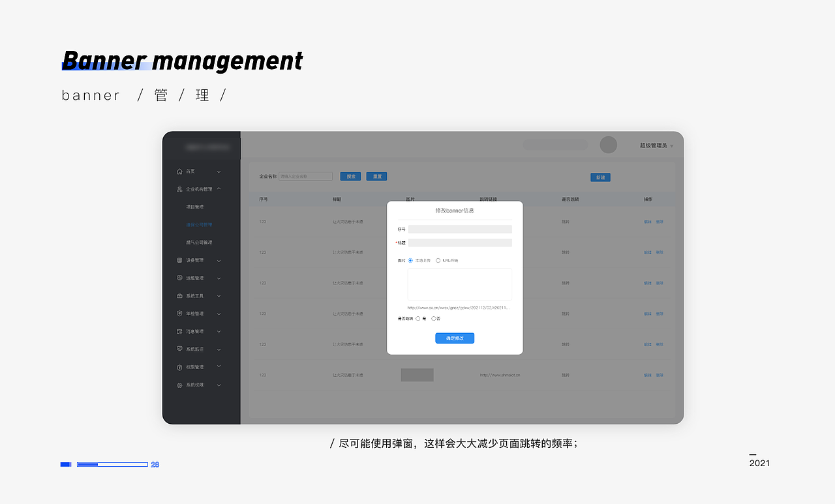Expand the 消息管理 chevron
835x504 pixels.
pyautogui.click(x=219, y=331)
